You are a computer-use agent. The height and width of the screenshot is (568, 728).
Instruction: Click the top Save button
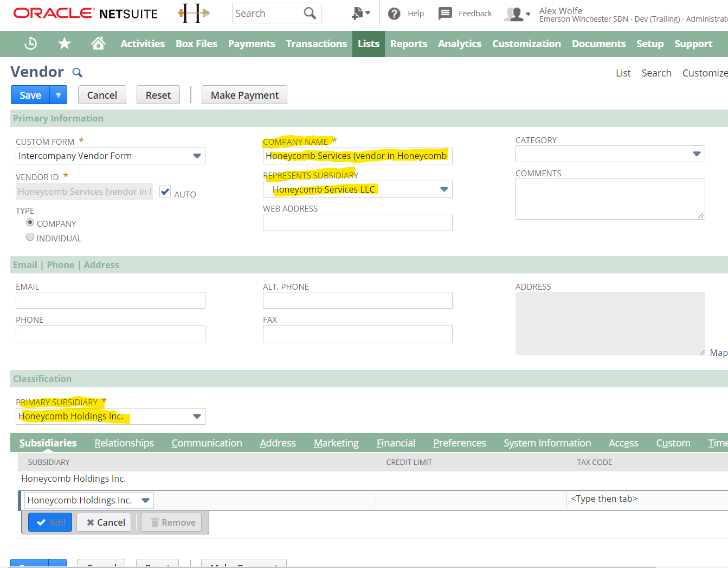[30, 95]
